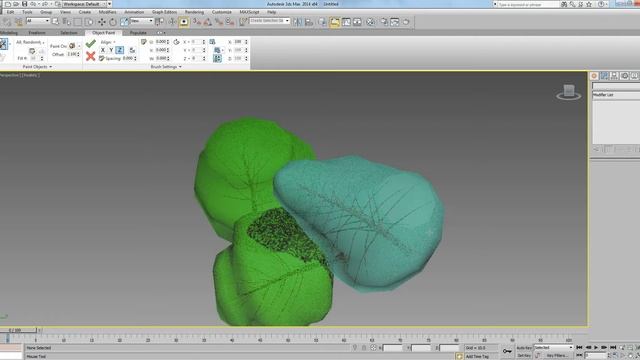The width and height of the screenshot is (640, 360).
Task: Click the Mirror tool icon
Action: [298, 22]
